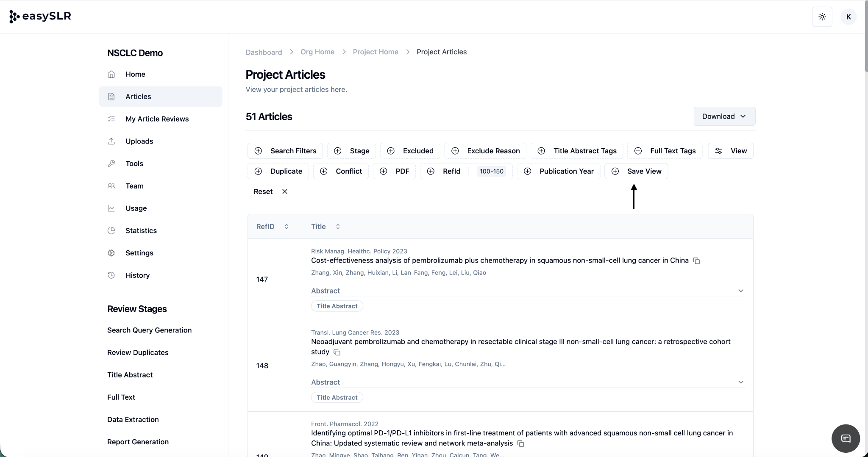Open the Tools wrench sidebar item
Viewport: 868px width, 457px height.
(134, 163)
